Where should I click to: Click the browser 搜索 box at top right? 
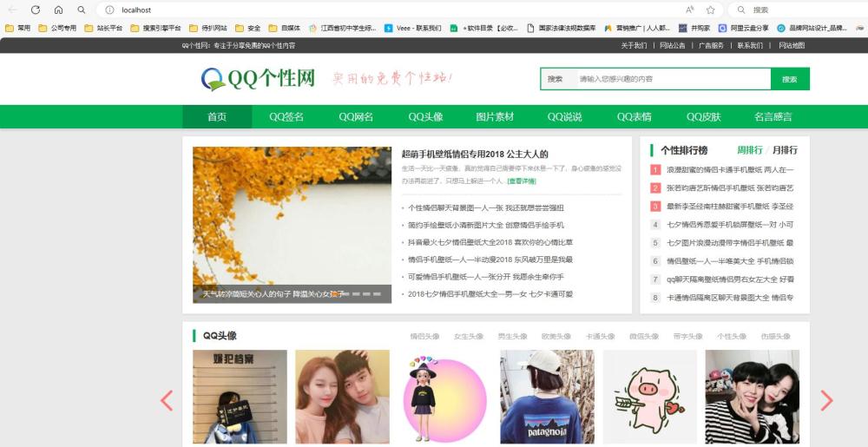point(797,10)
